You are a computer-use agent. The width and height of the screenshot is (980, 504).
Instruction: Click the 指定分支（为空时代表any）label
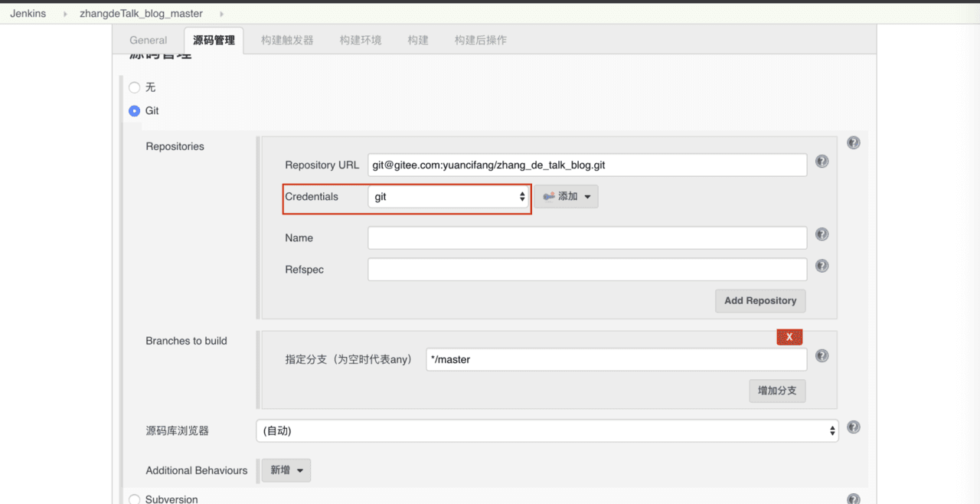click(349, 359)
